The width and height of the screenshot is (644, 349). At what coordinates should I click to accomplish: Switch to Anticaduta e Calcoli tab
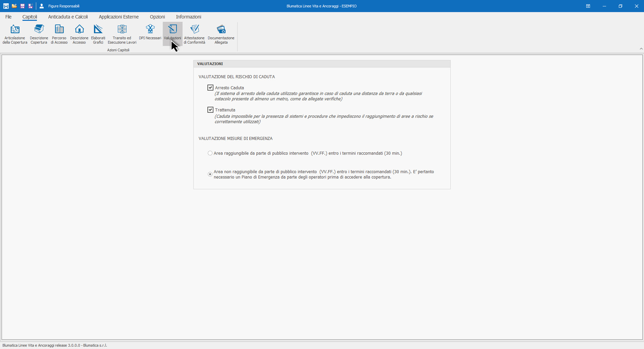click(x=68, y=17)
